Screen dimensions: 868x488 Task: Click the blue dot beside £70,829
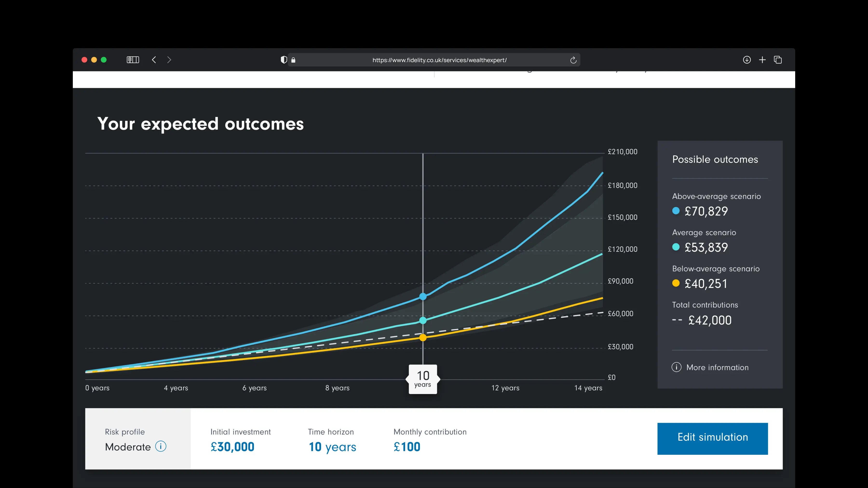point(676,211)
